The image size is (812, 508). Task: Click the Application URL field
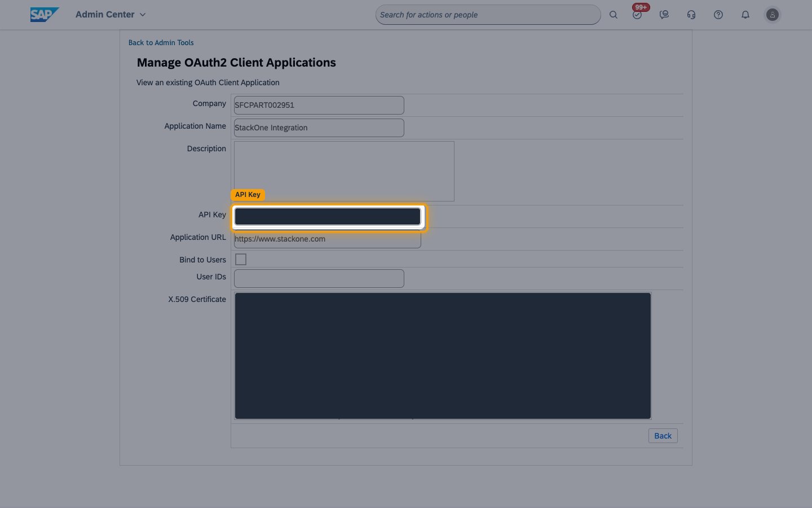click(x=328, y=239)
